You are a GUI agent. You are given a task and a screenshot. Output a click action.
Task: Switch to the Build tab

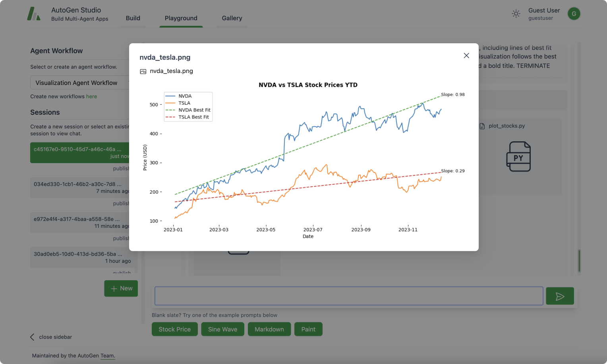(133, 18)
